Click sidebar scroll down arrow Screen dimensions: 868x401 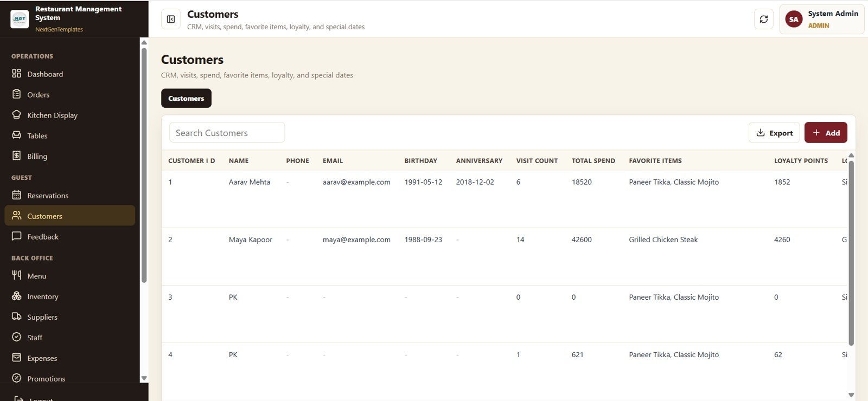point(144,378)
